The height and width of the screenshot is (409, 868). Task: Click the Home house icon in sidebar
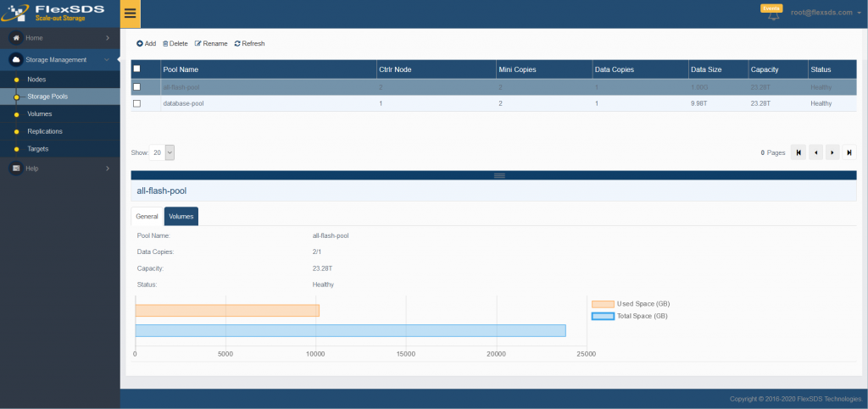coord(16,38)
